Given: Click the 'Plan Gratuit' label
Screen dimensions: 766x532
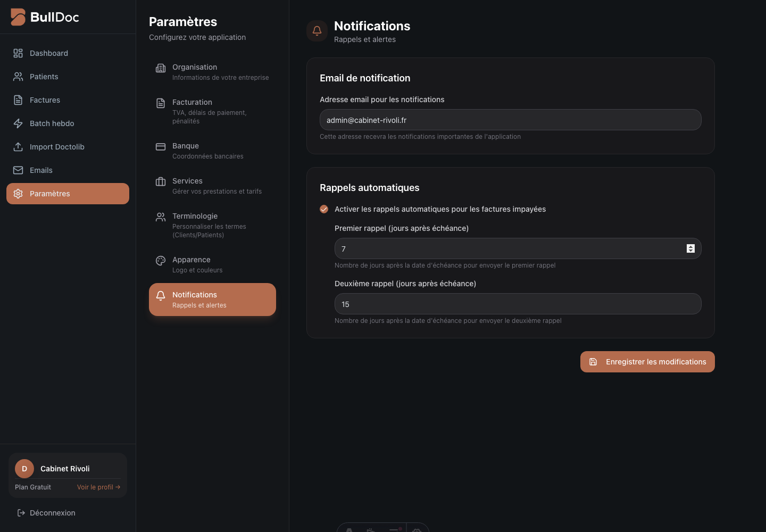Looking at the screenshot, I should click(x=33, y=487).
